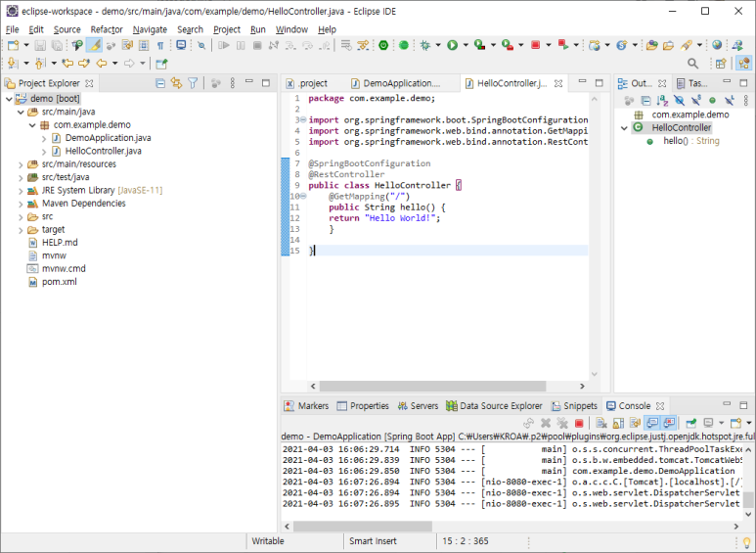
Task: Click the tip-of-the-day lightbulb in status bar
Action: point(747,542)
